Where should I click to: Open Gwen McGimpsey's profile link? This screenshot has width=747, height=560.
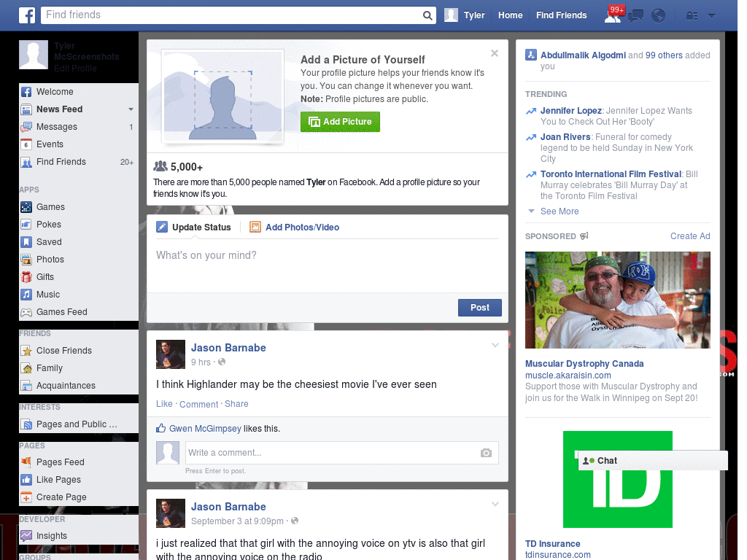(x=205, y=429)
